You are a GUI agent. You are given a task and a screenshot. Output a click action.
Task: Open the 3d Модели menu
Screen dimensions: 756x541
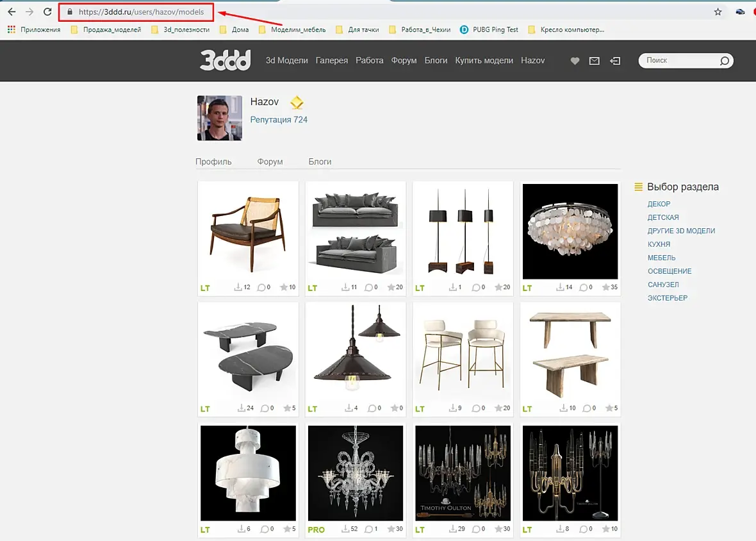[x=286, y=60]
